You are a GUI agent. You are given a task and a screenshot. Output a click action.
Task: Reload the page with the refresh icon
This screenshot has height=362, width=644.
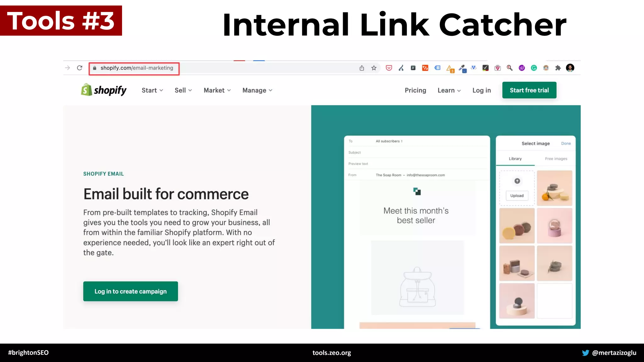click(x=80, y=68)
